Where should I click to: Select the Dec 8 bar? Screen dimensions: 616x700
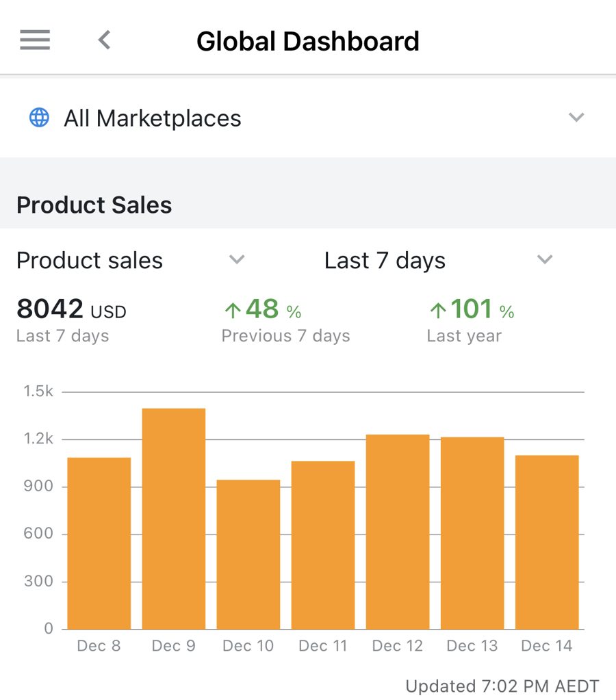pos(99,543)
